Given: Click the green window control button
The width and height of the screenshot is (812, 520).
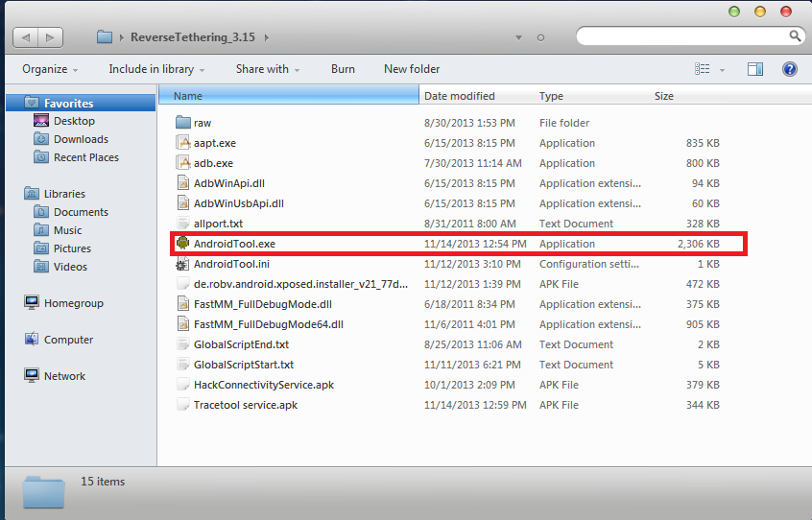Looking at the screenshot, I should (x=734, y=12).
